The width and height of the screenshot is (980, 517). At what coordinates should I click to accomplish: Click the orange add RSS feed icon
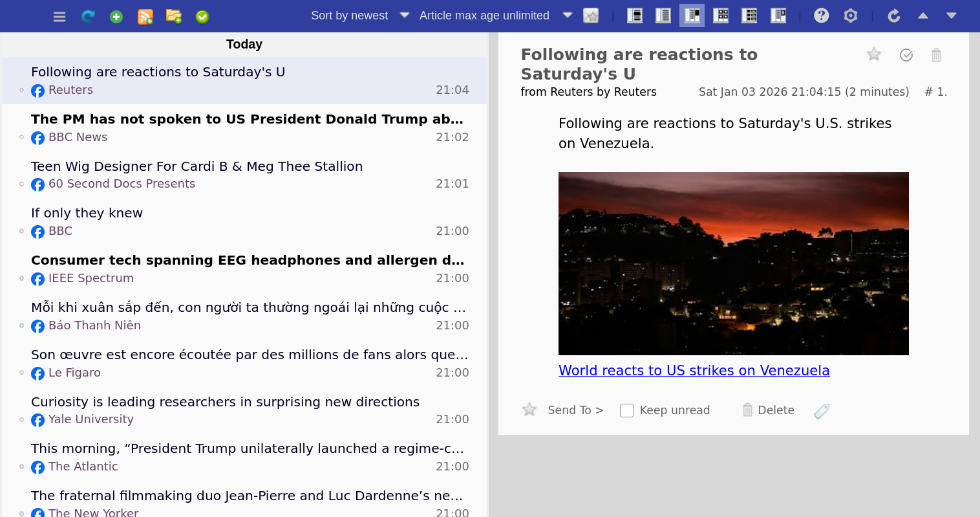pyautogui.click(x=145, y=16)
